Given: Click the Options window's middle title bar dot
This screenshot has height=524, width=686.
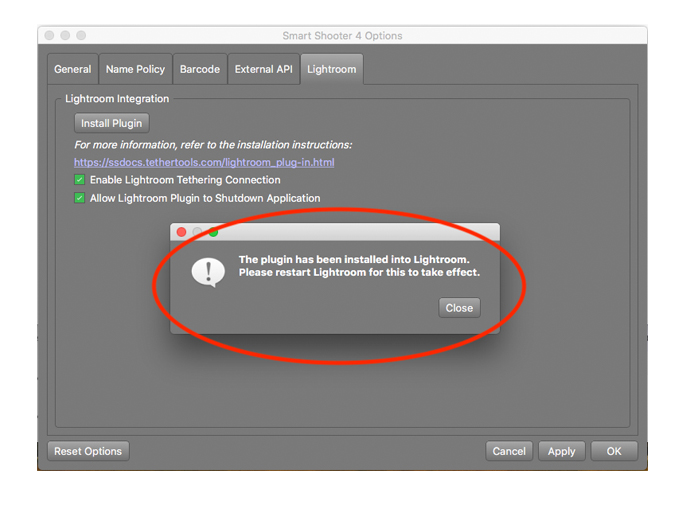Looking at the screenshot, I should click(65, 35).
